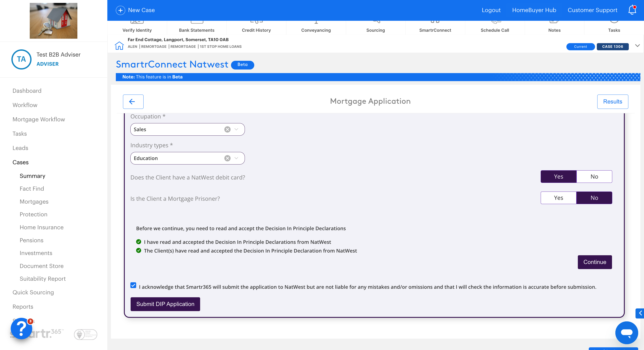Go back using the left arrow button
This screenshot has width=644, height=350.
pyautogui.click(x=133, y=101)
